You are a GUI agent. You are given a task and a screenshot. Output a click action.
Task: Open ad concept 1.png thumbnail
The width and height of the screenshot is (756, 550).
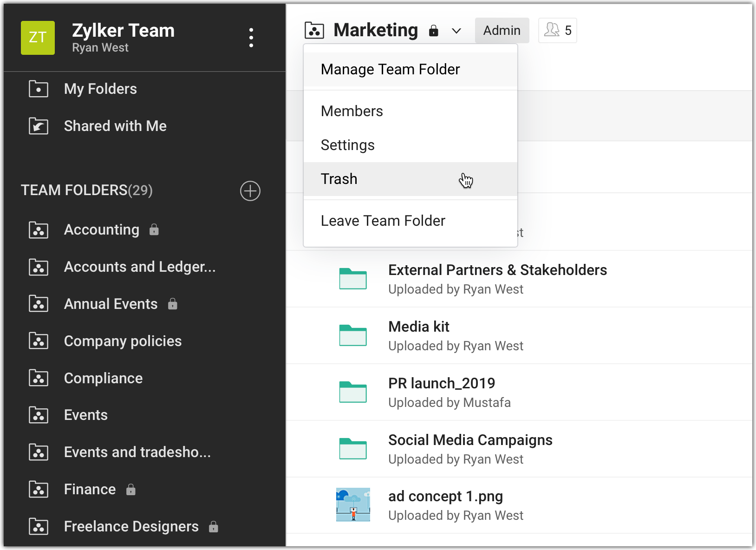(x=353, y=505)
